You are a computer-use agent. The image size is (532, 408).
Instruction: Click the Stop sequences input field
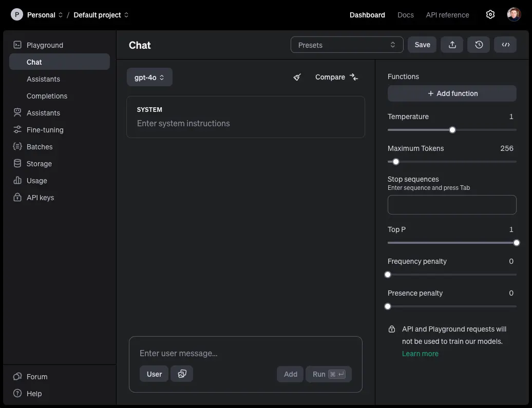click(x=452, y=204)
